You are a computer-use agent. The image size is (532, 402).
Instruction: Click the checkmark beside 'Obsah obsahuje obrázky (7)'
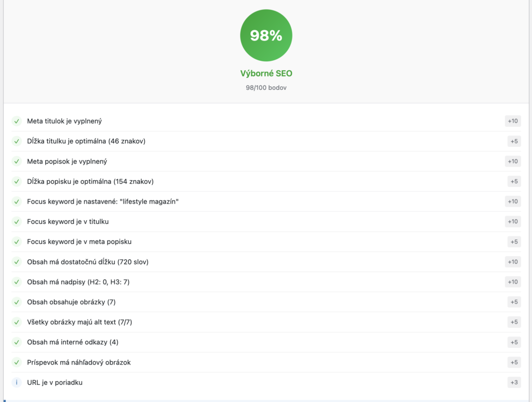pyautogui.click(x=17, y=302)
